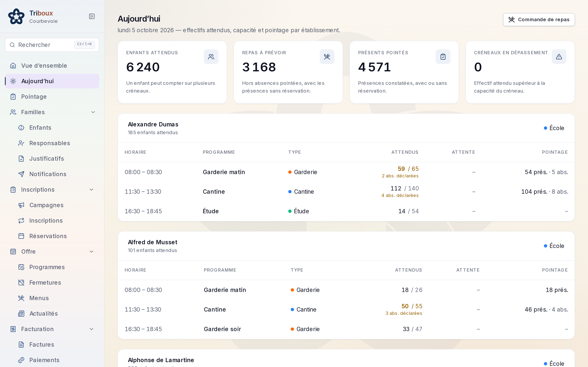This screenshot has height=367, width=588.
Task: Open Menus via crossed utensils icon
Action: point(21,298)
